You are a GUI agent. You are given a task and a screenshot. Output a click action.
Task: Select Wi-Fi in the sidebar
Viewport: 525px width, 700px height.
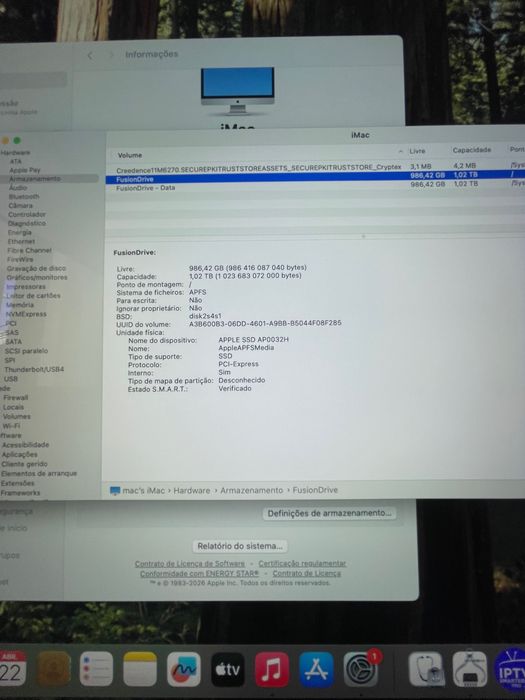pyautogui.click(x=11, y=426)
